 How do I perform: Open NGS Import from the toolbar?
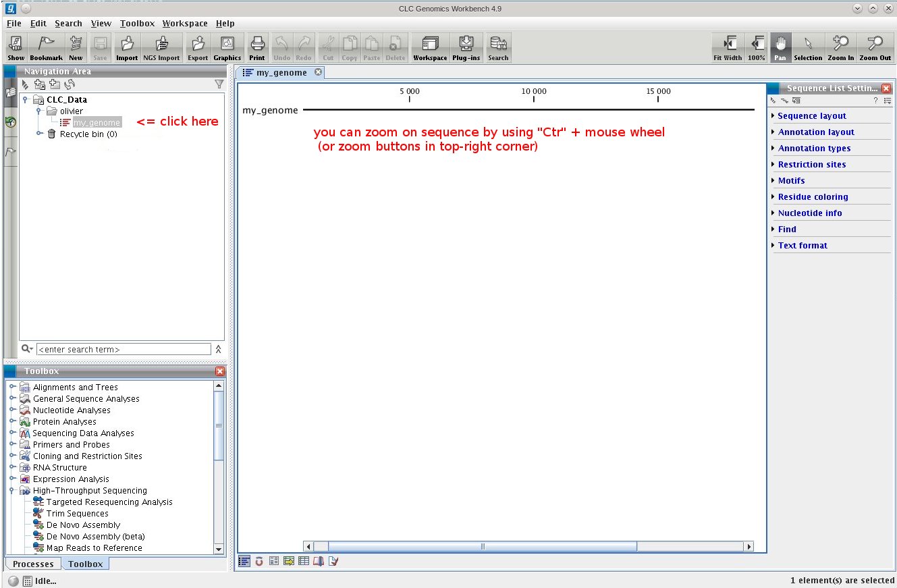click(x=161, y=48)
